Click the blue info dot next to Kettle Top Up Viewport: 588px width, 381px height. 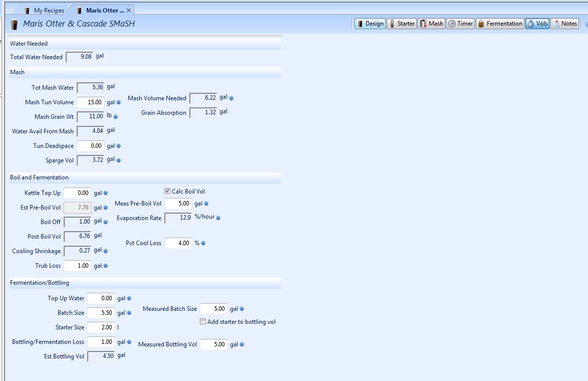coord(106,193)
